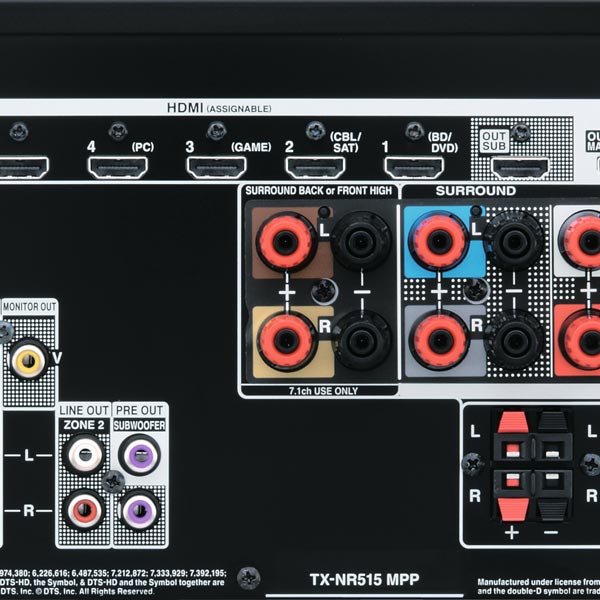Click the HDMI OUT SUB port
The width and height of the screenshot is (600, 600).
pyautogui.click(x=520, y=169)
